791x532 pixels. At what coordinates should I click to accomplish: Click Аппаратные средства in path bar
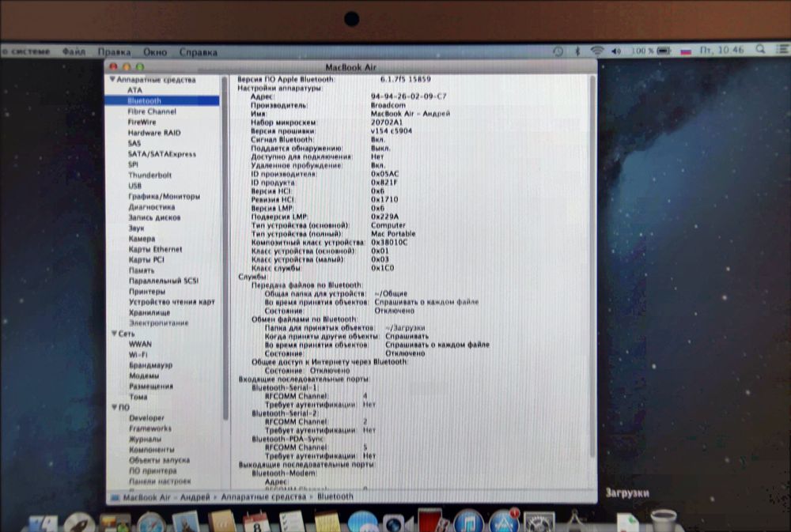tap(263, 496)
